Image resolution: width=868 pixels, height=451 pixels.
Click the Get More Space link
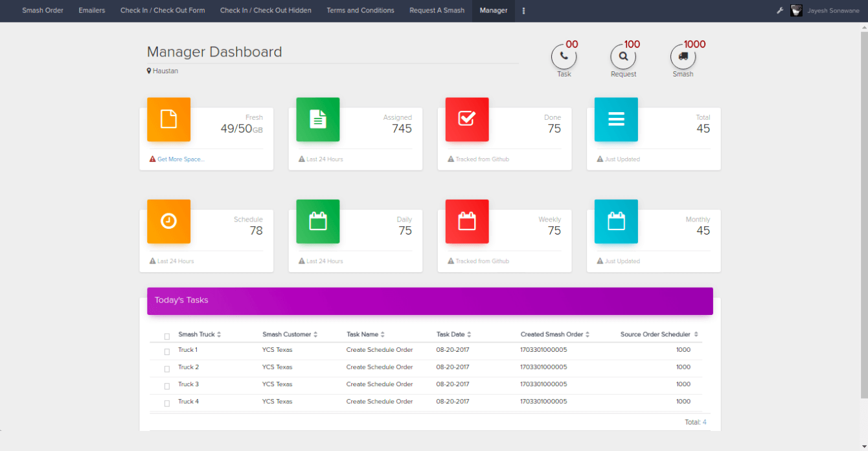181,159
